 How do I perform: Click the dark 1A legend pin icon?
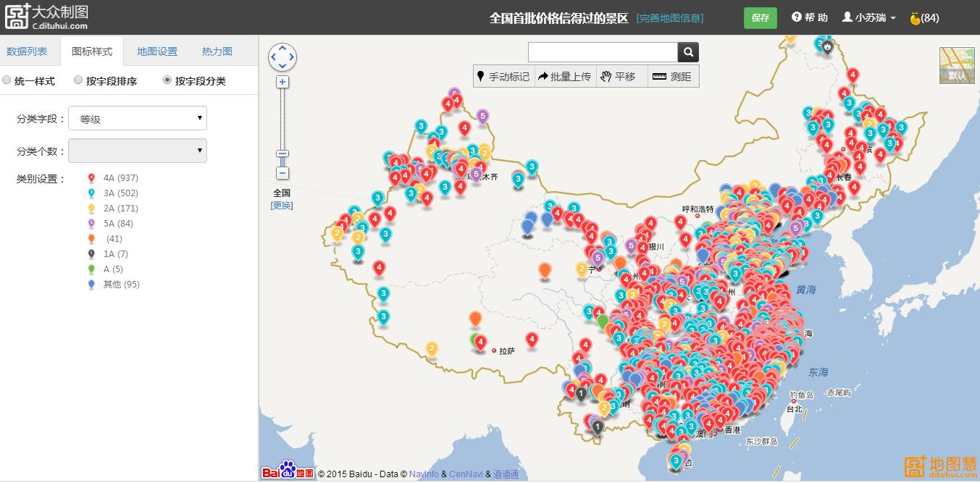pos(91,254)
